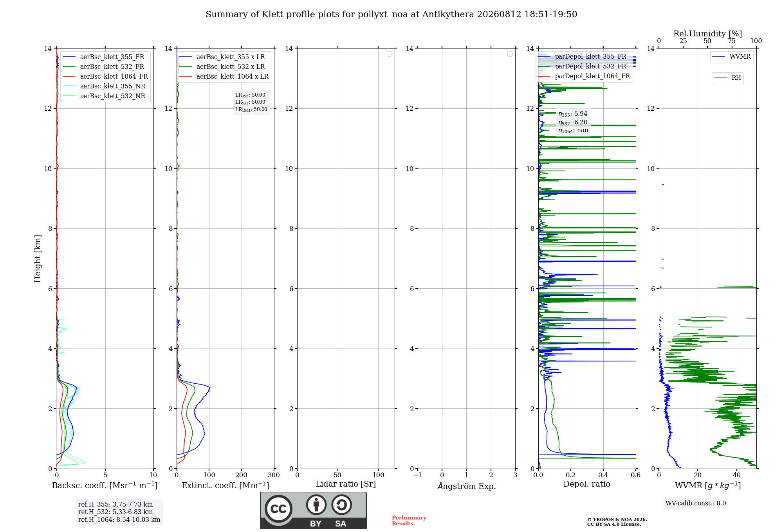
Task: Select the aerBsc_klett_532 x LR legend label
Action: (231, 67)
